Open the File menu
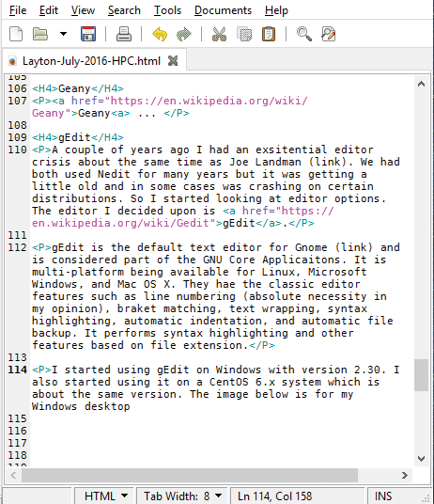Image resolution: width=434 pixels, height=504 pixels. (18, 10)
